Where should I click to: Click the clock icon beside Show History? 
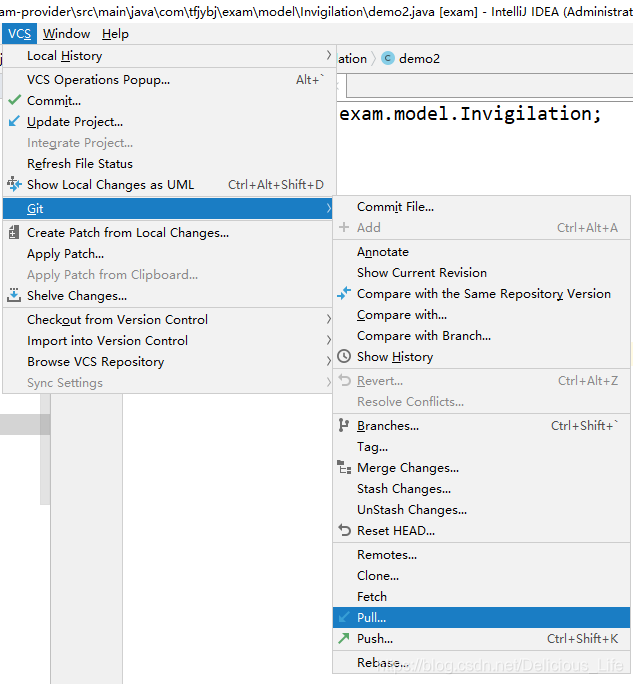(344, 356)
